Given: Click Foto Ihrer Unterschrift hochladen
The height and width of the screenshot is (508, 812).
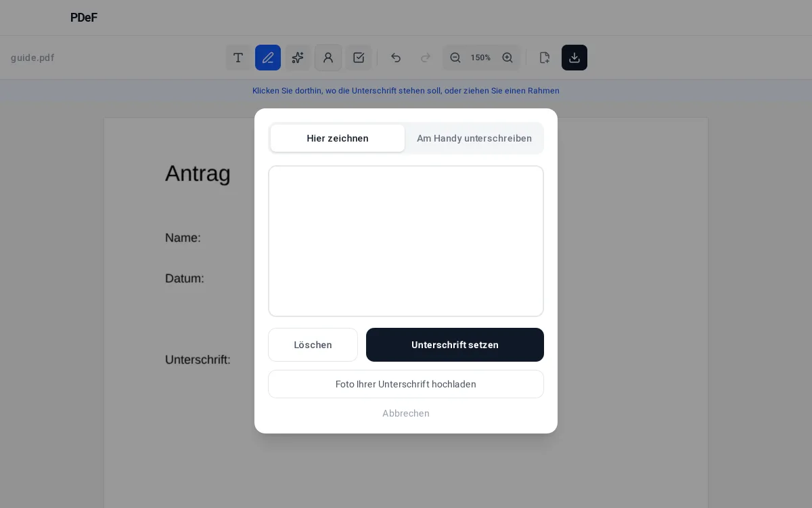Looking at the screenshot, I should [x=406, y=384].
